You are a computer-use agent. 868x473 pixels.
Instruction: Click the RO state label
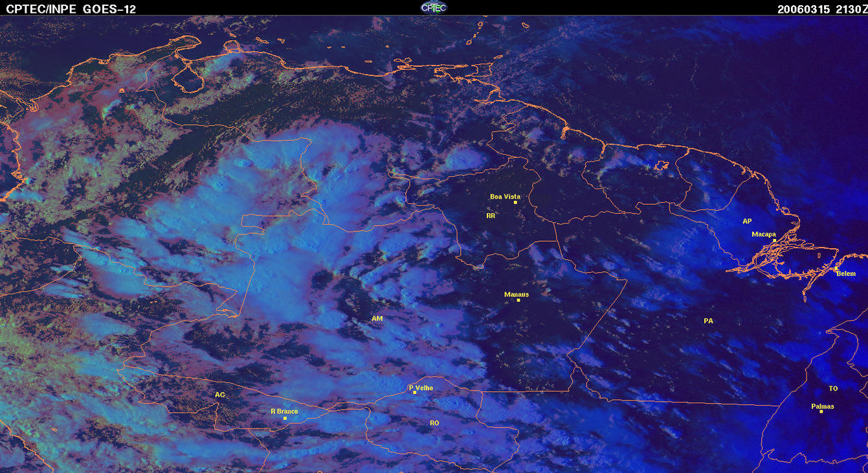point(434,423)
